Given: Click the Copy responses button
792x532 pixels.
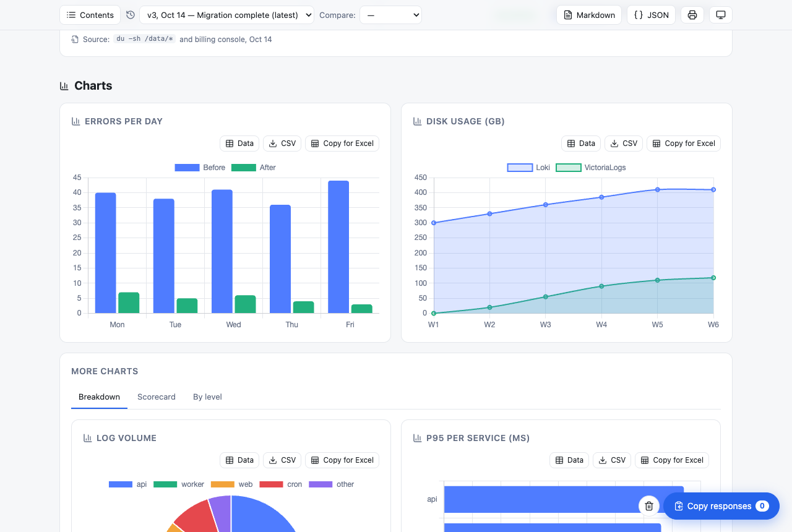Looking at the screenshot, I should [x=721, y=506].
